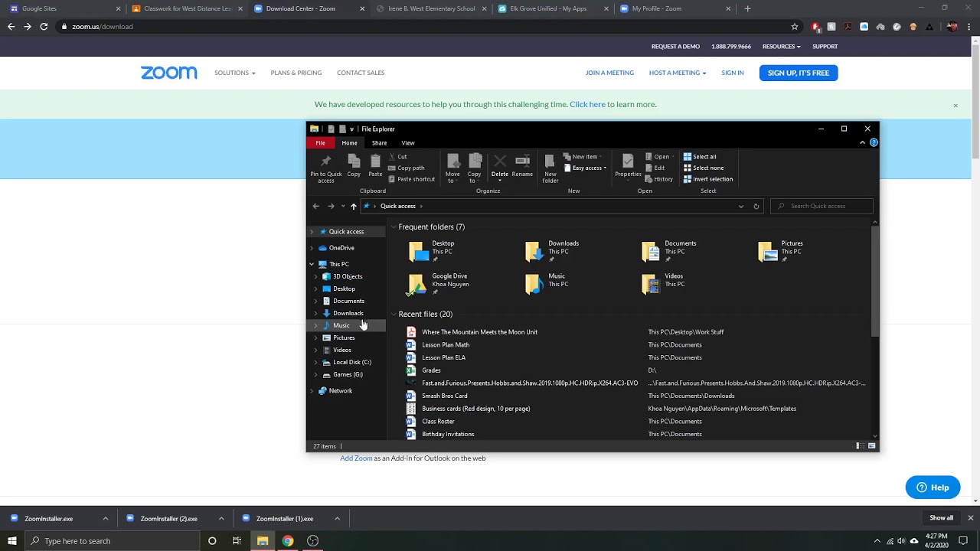Click the Explorer Back arrow
Image resolution: width=980 pixels, height=551 pixels.
(315, 206)
